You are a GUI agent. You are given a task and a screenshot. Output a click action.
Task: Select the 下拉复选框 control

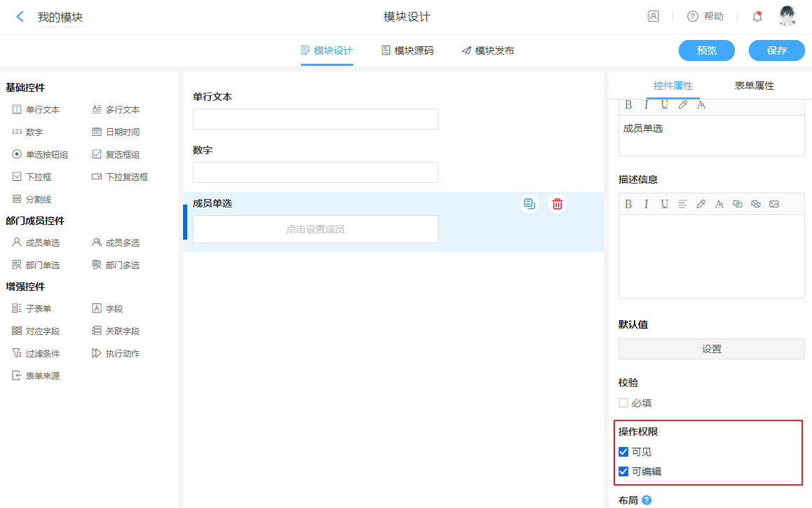tap(120, 177)
